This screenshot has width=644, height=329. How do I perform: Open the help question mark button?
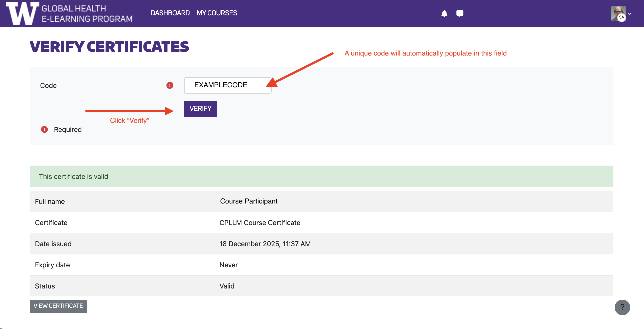pyautogui.click(x=622, y=307)
